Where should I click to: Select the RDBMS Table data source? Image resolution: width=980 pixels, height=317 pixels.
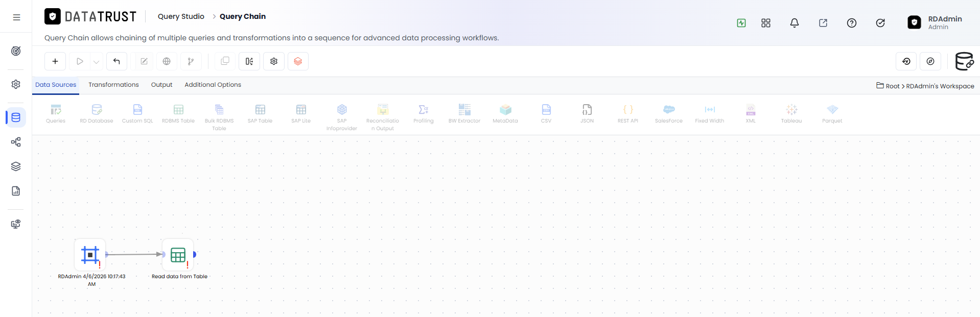(x=178, y=114)
